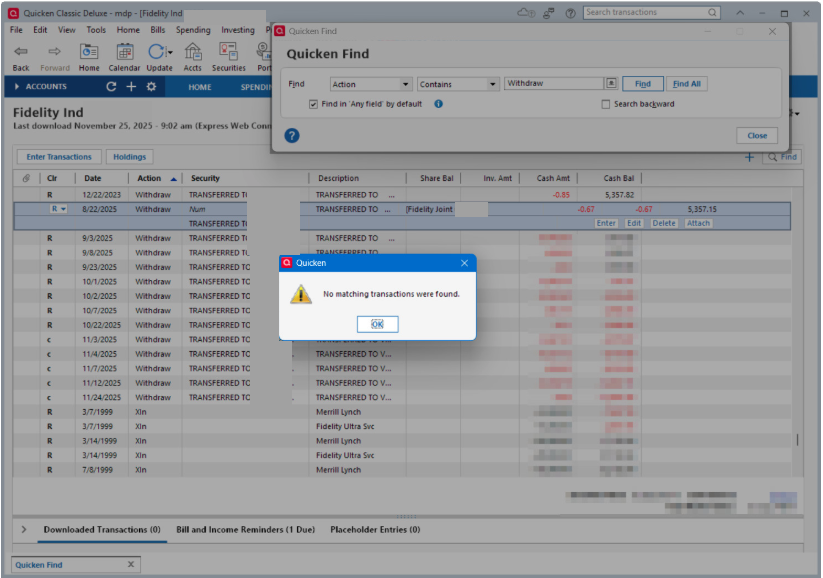The width and height of the screenshot is (823, 578).
Task: Run Update via the toolbar icon
Action: pyautogui.click(x=156, y=51)
